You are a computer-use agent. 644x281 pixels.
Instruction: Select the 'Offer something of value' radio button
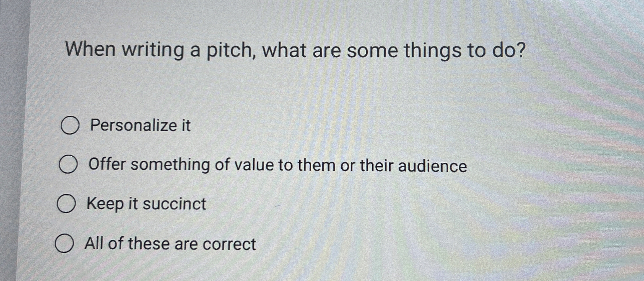pyautogui.click(x=69, y=164)
